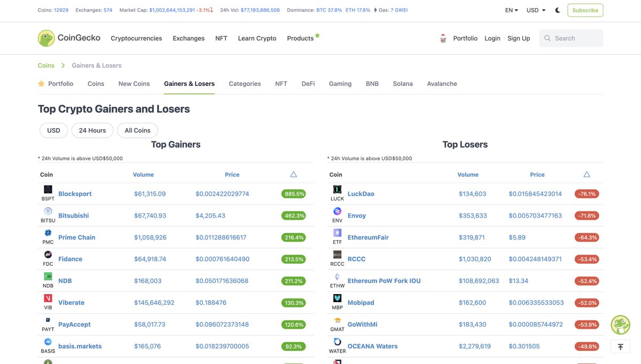Open the NFT menu in navbar
Image resolution: width=641 pixels, height=364 pixels.
(221, 38)
